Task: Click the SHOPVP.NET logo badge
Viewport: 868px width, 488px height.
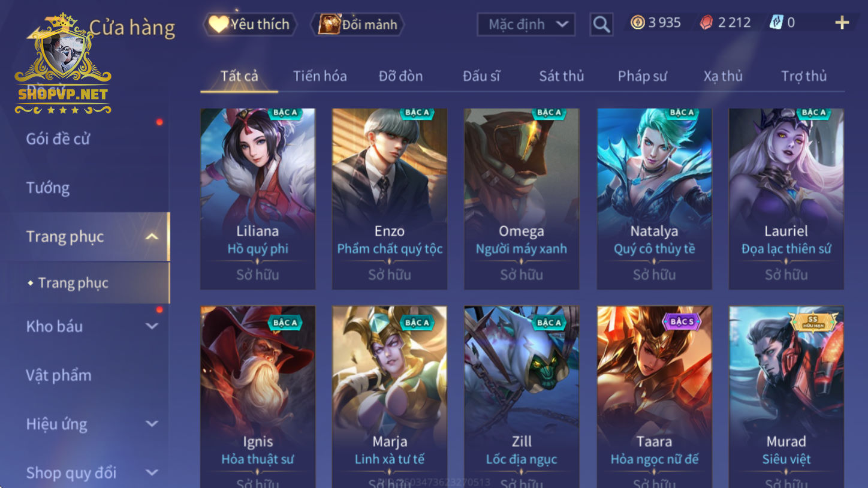Action: click(63, 65)
